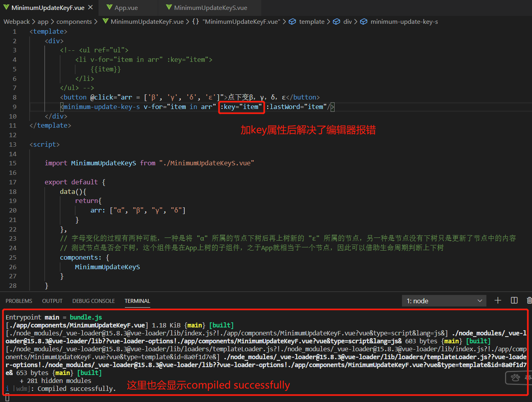Split the terminal pane

pyautogui.click(x=514, y=301)
